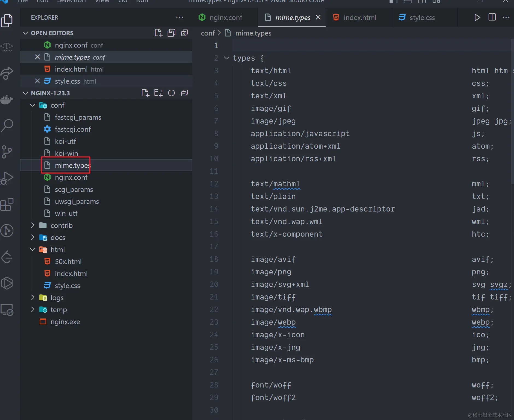Open the Explorer view in activity bar
This screenshot has height=420, width=514.
click(x=7, y=20)
